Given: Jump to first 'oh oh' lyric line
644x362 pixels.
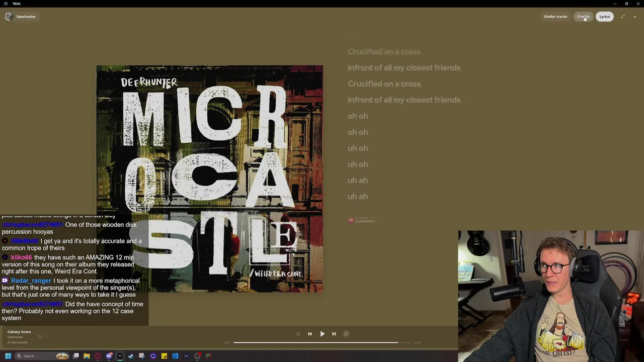Looking at the screenshot, I should tap(358, 116).
